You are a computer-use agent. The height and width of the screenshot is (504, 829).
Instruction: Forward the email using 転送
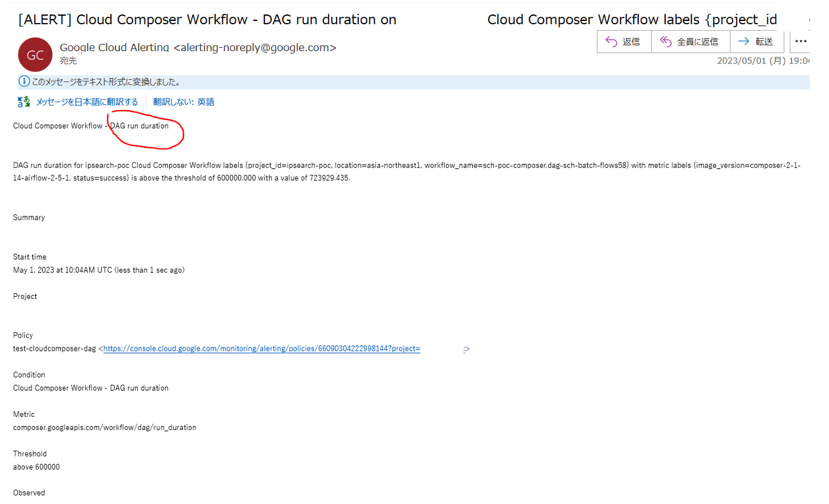coord(756,42)
